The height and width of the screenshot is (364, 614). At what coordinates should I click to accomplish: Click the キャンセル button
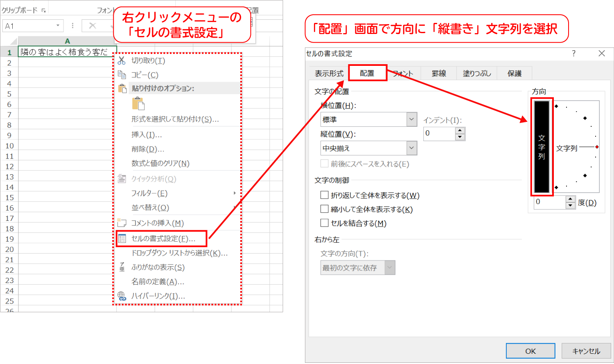586,351
